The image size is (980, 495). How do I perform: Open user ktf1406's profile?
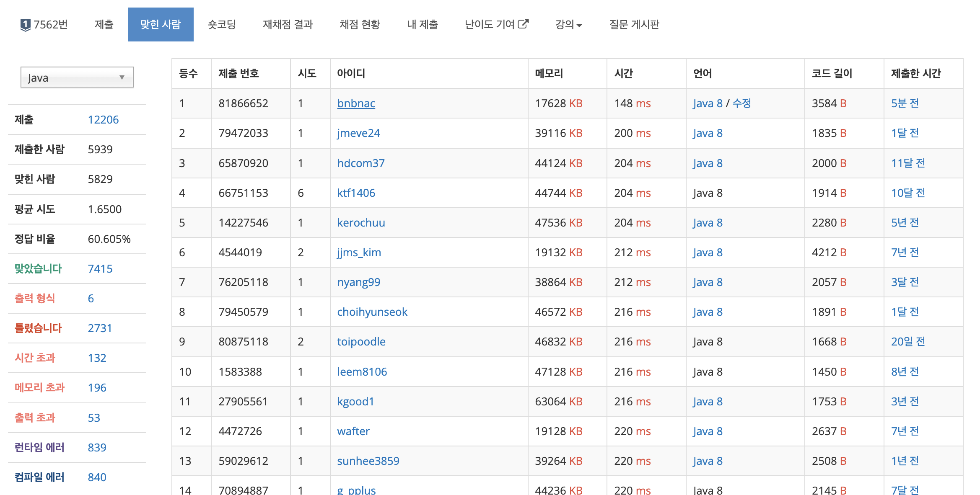[x=356, y=193]
